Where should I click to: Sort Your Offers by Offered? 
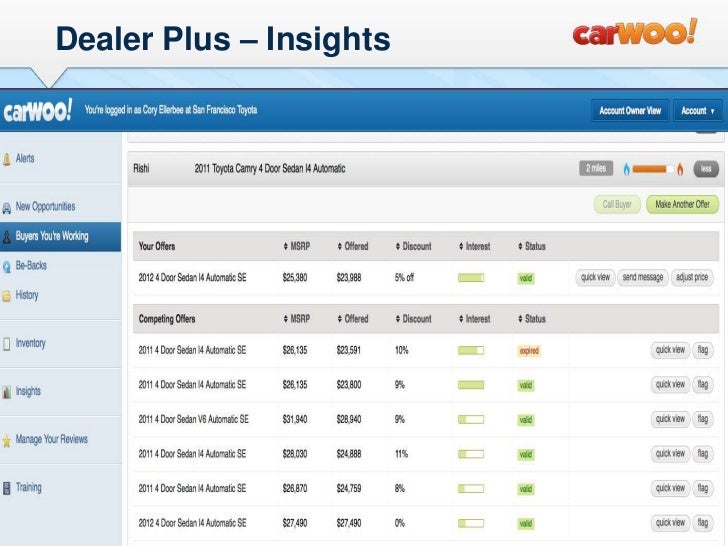353,246
